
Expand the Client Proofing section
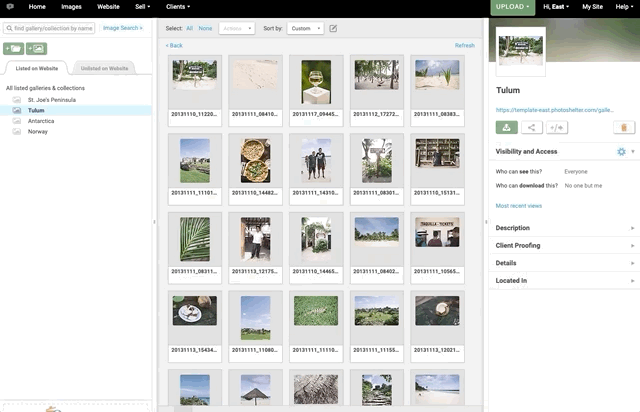pos(564,245)
